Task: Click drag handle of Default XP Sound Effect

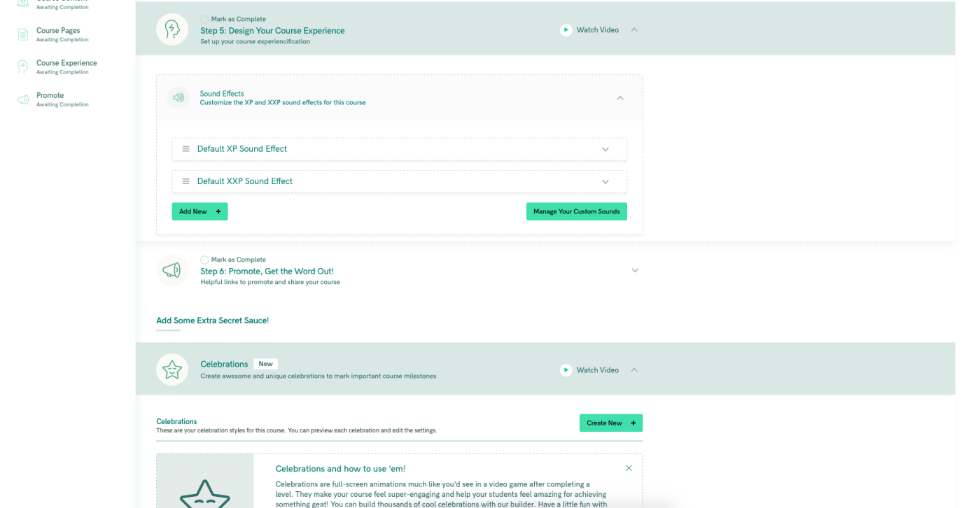Action: point(185,149)
